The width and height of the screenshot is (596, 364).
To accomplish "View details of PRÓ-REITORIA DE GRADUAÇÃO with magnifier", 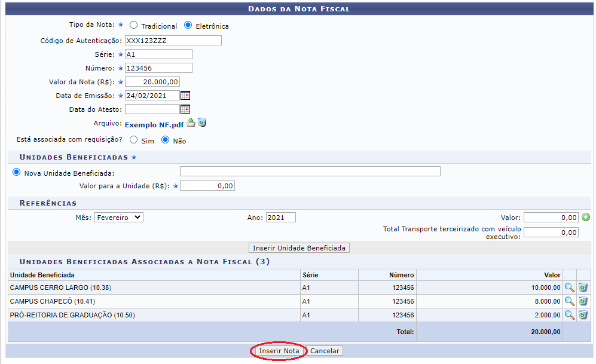I will (x=569, y=315).
